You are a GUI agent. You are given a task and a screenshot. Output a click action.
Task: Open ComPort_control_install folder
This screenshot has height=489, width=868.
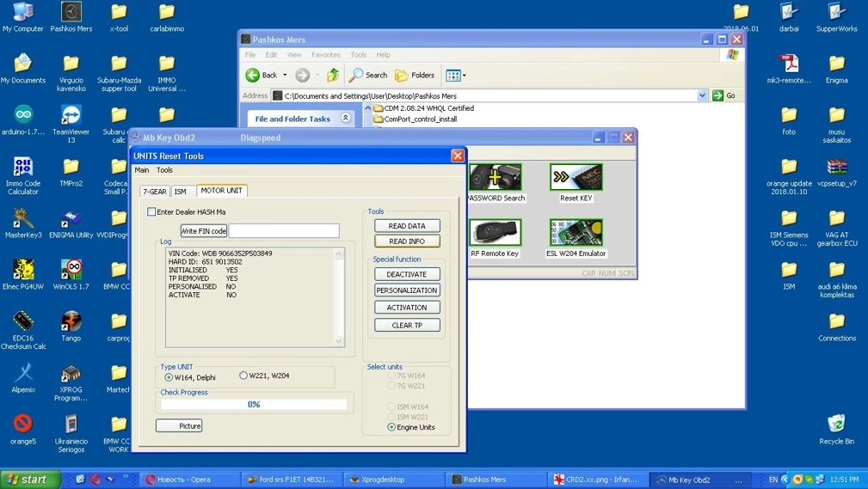(x=416, y=119)
